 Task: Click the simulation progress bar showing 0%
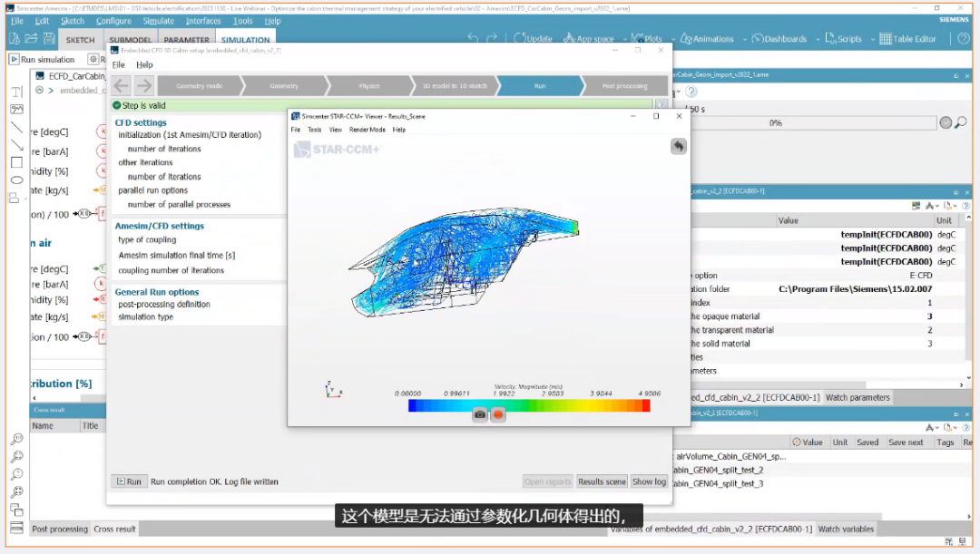click(812, 123)
